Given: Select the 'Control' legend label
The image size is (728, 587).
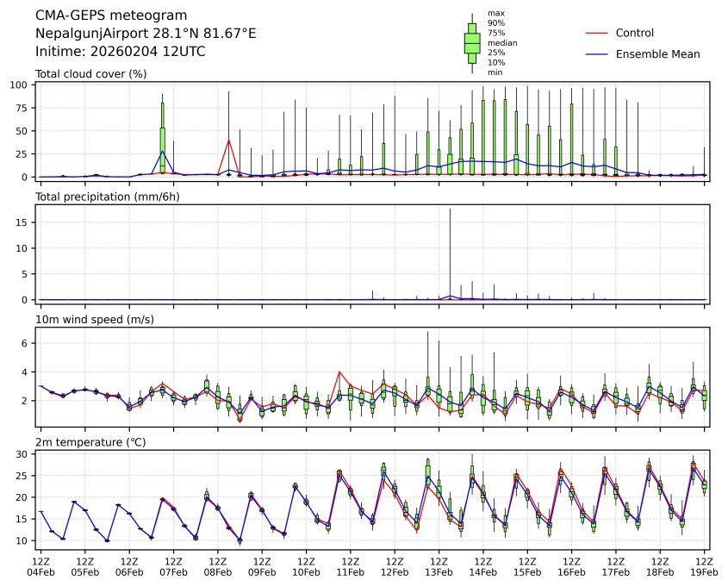Looking at the screenshot, I should click(635, 33).
